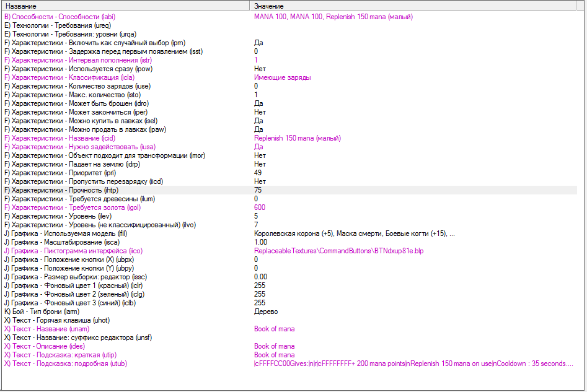This screenshot has height=392, width=587.
Task: Click the priority value 49
Action: (258, 172)
